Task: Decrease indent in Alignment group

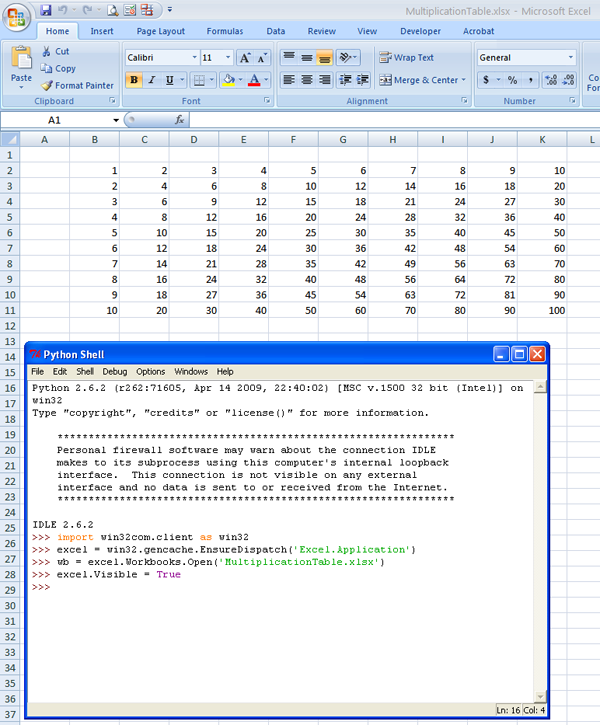Action: pyautogui.click(x=345, y=80)
